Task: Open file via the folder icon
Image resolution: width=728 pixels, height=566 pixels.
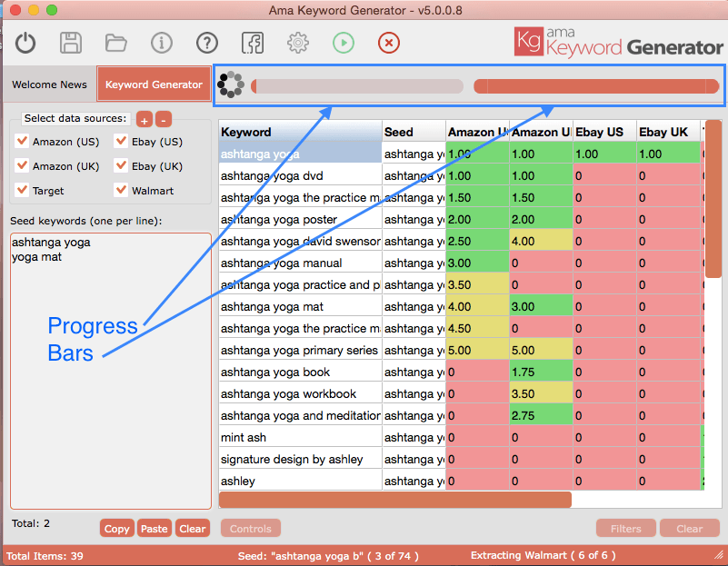Action: [115, 43]
